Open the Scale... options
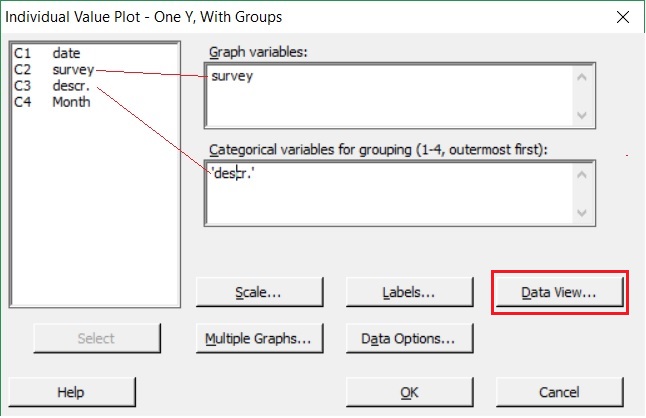This screenshot has height=418, width=646. (x=259, y=293)
